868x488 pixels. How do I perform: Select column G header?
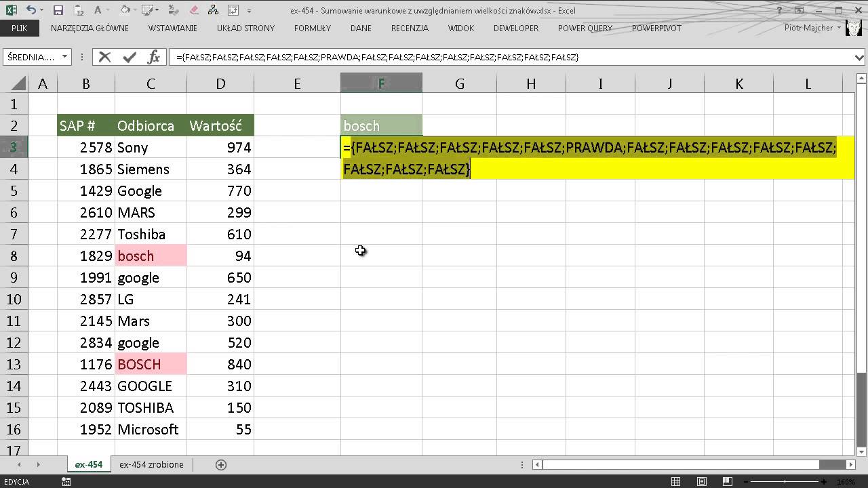point(459,83)
